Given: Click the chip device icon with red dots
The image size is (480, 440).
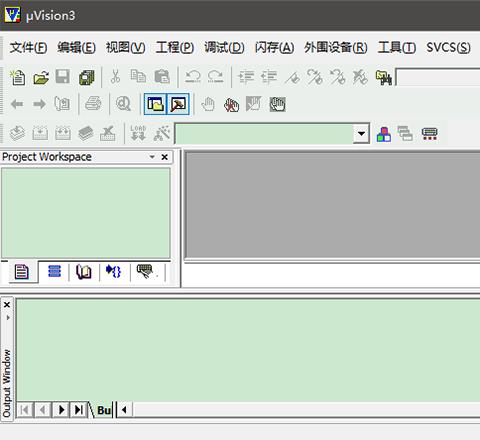Looking at the screenshot, I should click(429, 134).
